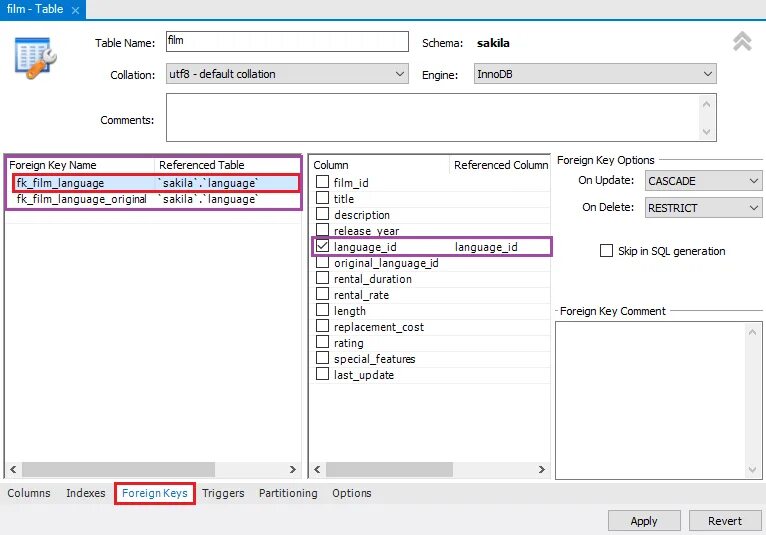Switch to the Columns tab
This screenshot has height=535, width=766.
[x=29, y=493]
